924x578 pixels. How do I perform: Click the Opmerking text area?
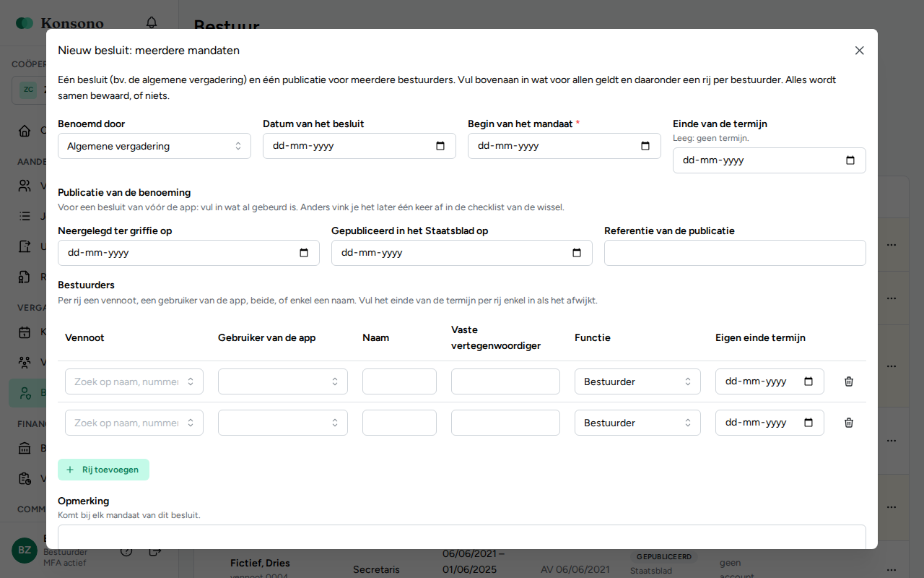[462, 537]
